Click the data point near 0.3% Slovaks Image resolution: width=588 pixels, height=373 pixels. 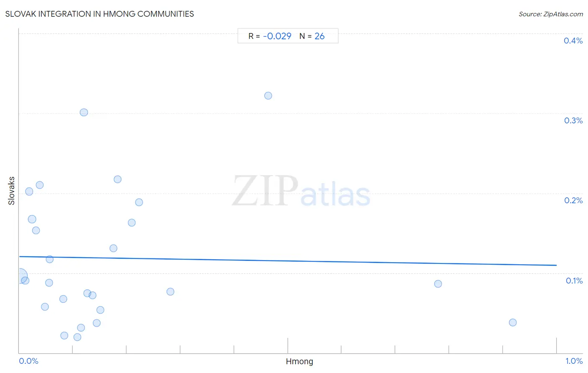[84, 112]
